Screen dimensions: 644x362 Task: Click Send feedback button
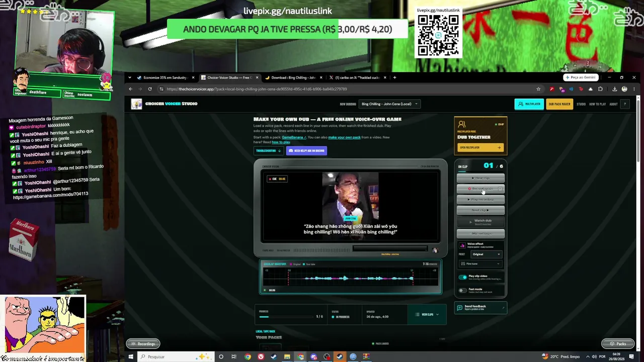click(480, 308)
